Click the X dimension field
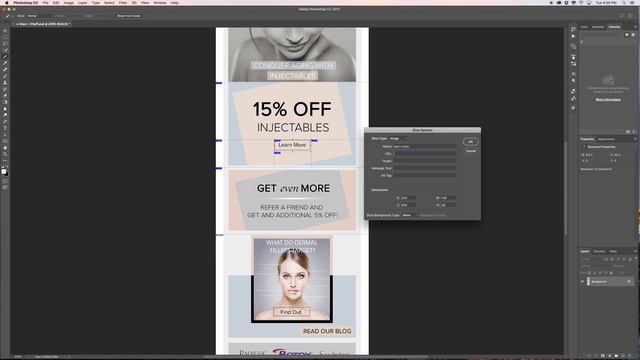The width and height of the screenshot is (640, 360). pyautogui.click(x=408, y=198)
